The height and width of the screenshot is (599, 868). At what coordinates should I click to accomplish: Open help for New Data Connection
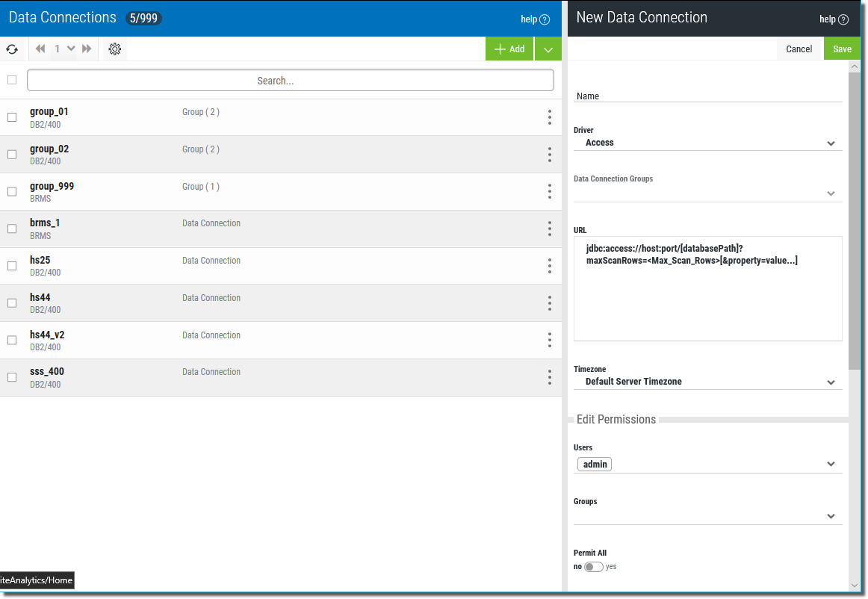tap(834, 19)
